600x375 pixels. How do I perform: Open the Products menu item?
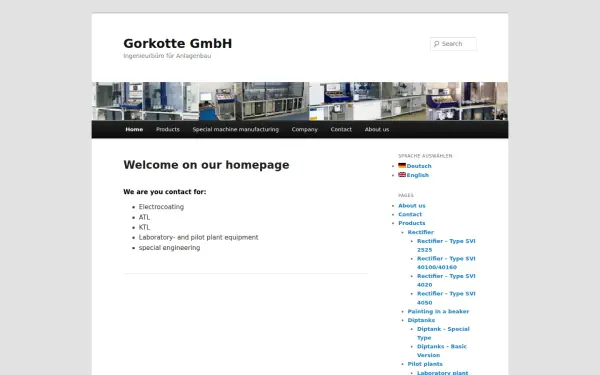click(x=168, y=129)
